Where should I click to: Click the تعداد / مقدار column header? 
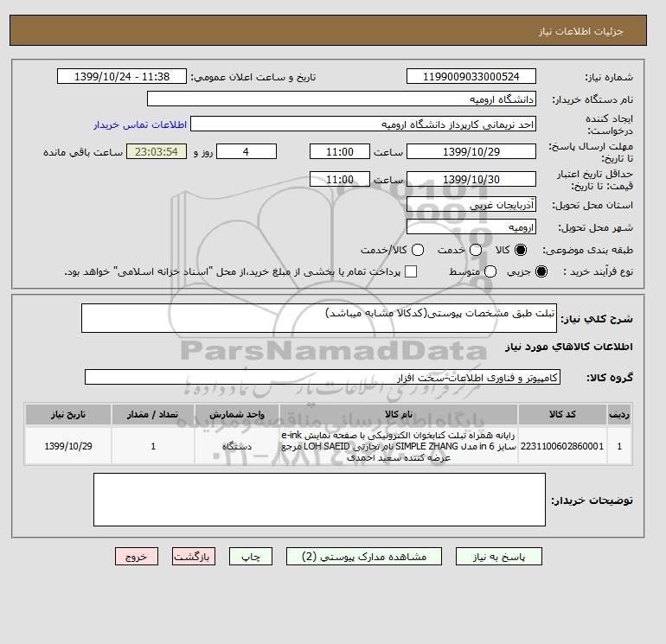pos(153,414)
